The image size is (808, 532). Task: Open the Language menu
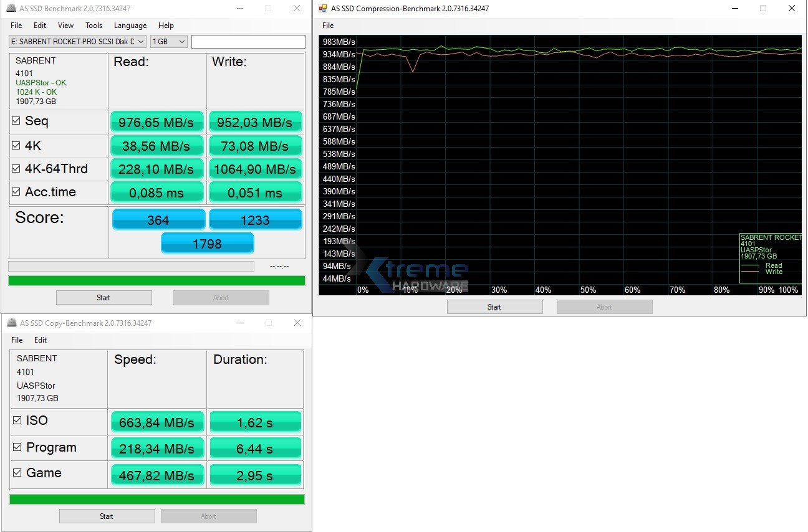click(x=130, y=26)
